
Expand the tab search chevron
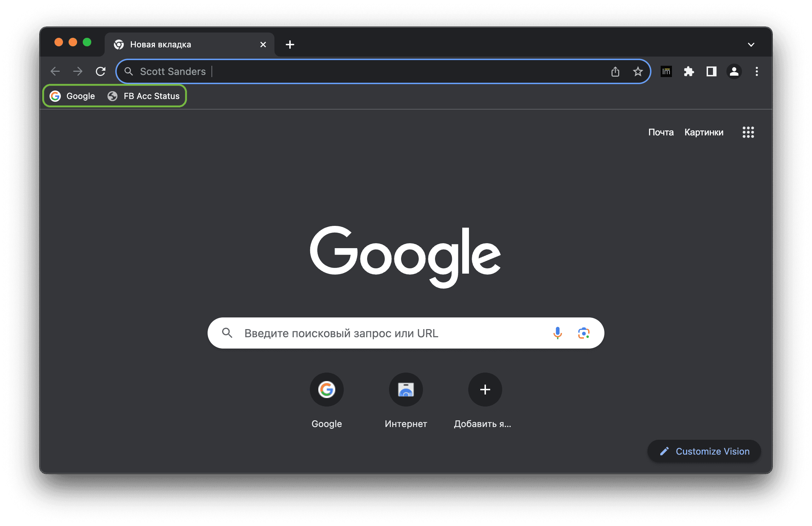[751, 45]
